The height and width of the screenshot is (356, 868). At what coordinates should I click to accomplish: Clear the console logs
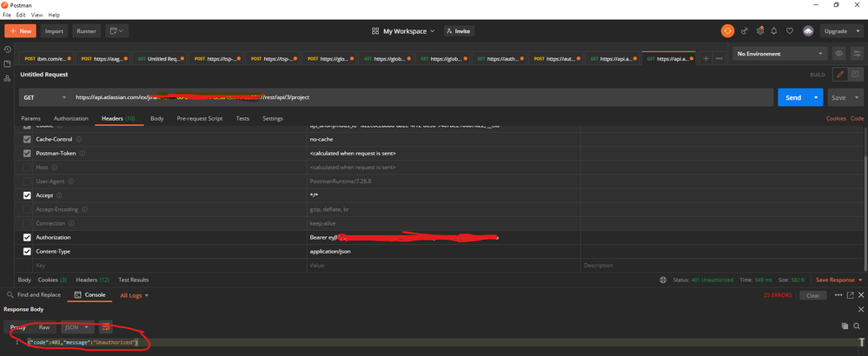point(813,295)
